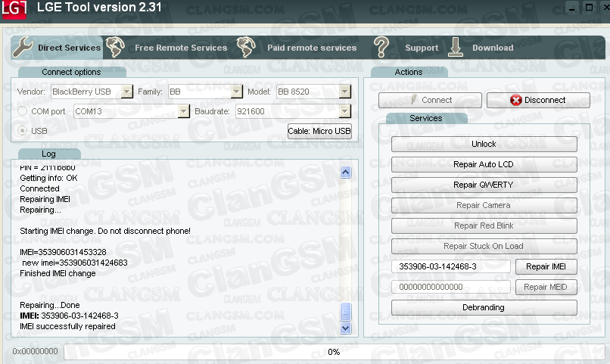
Task: Click the question mark Support icon
Action: (381, 47)
